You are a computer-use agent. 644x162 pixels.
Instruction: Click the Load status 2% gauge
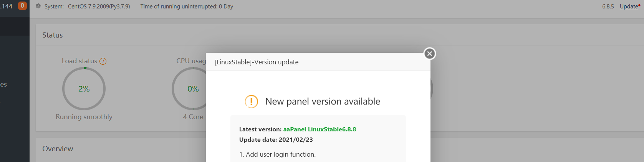84,89
